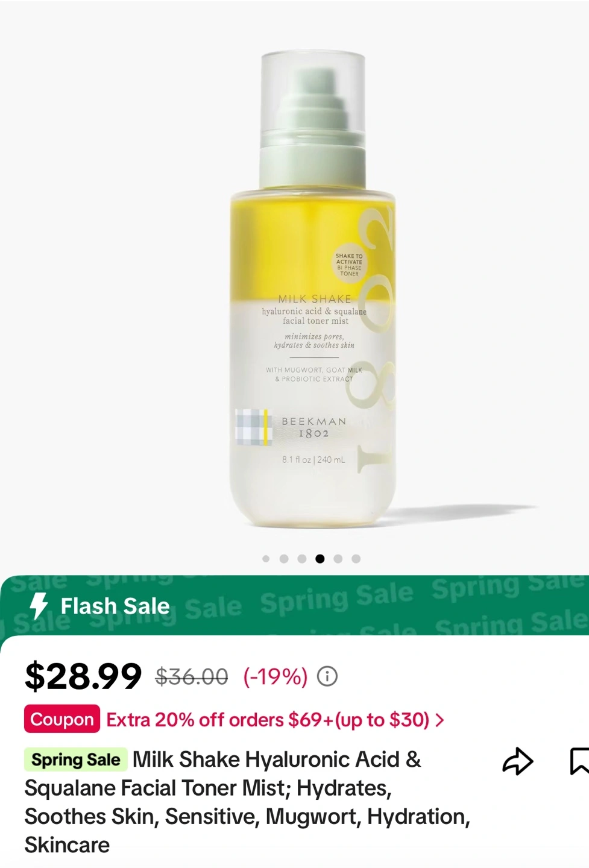Select the first image carousel dot
Image resolution: width=589 pixels, height=868 pixels.
click(x=266, y=559)
